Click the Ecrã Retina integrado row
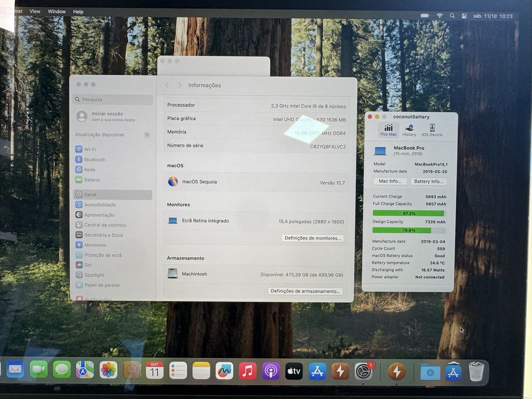Viewport: 532px width, 399px height. [x=256, y=221]
